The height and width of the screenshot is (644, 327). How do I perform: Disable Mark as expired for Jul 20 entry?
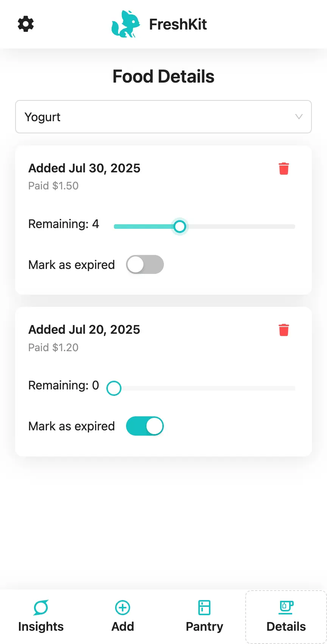(145, 426)
